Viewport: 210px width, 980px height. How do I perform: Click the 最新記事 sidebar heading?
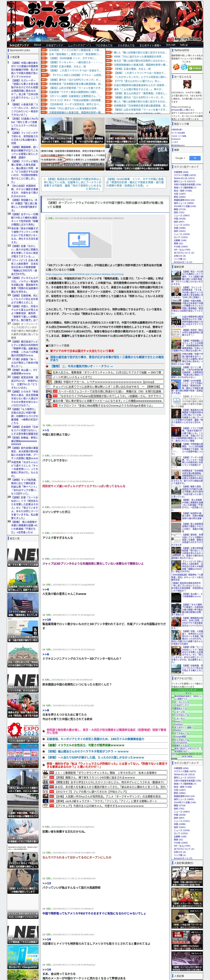[x=179, y=267]
